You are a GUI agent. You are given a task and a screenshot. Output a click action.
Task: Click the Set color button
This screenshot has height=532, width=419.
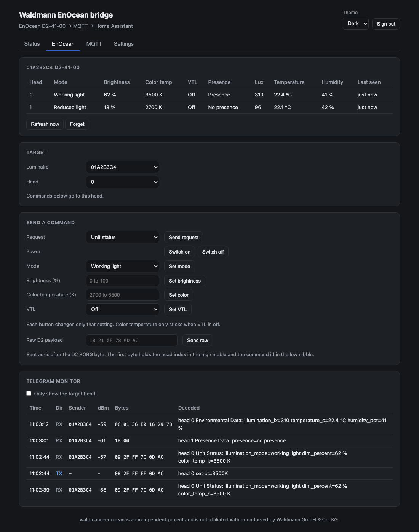pos(179,295)
